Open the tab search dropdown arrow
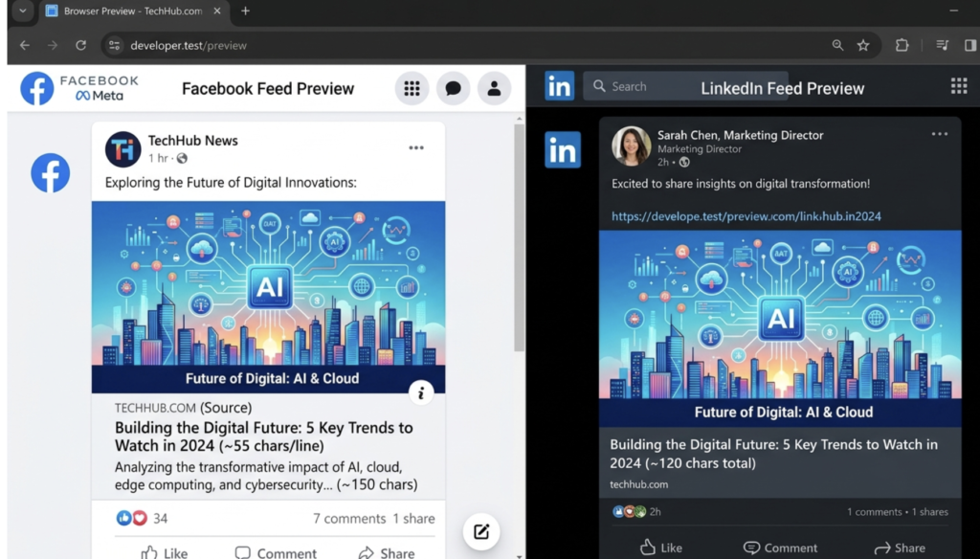The width and height of the screenshot is (980, 559). coord(23,11)
